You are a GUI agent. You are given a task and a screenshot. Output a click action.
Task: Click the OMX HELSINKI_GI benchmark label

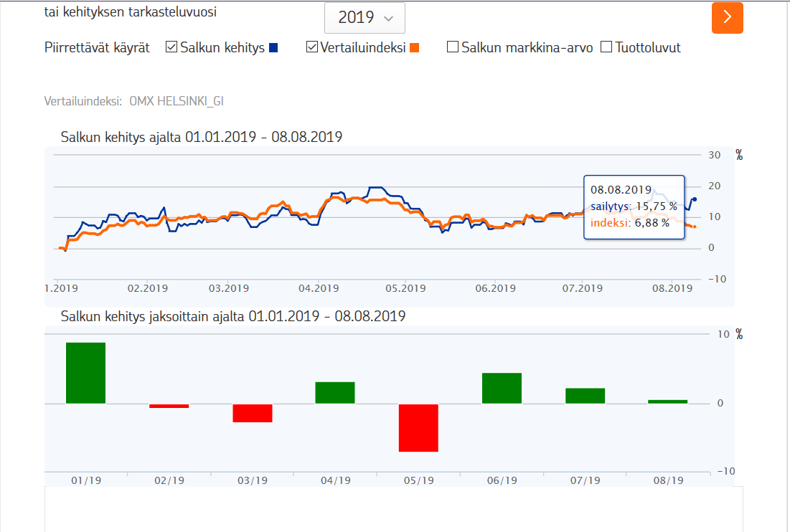coord(177,101)
